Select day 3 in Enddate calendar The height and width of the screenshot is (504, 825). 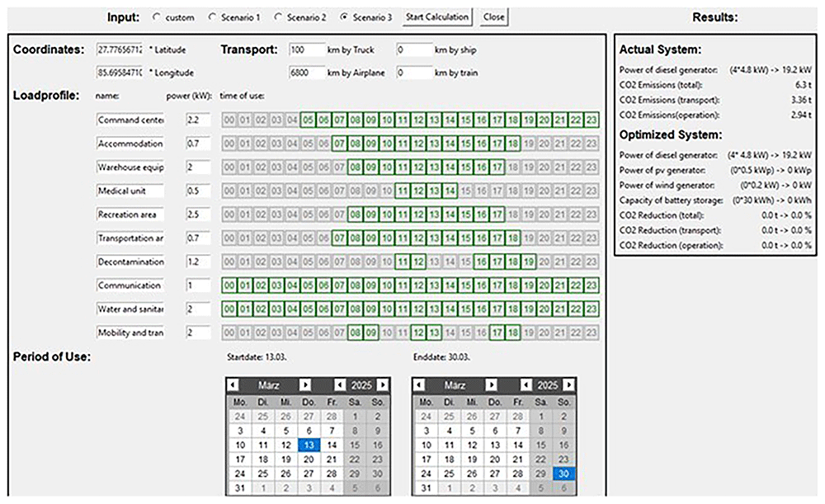[427, 431]
